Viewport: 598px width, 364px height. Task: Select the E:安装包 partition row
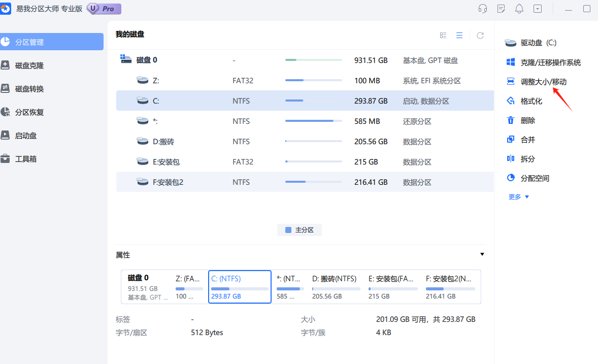305,161
